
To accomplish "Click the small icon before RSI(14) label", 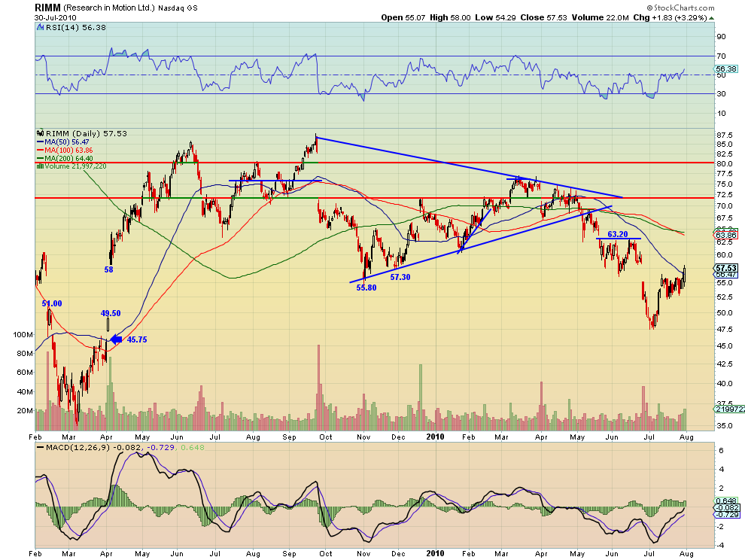I will (x=41, y=28).
